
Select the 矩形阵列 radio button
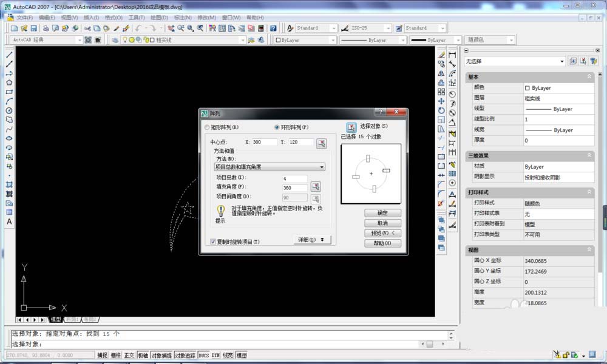click(x=207, y=127)
